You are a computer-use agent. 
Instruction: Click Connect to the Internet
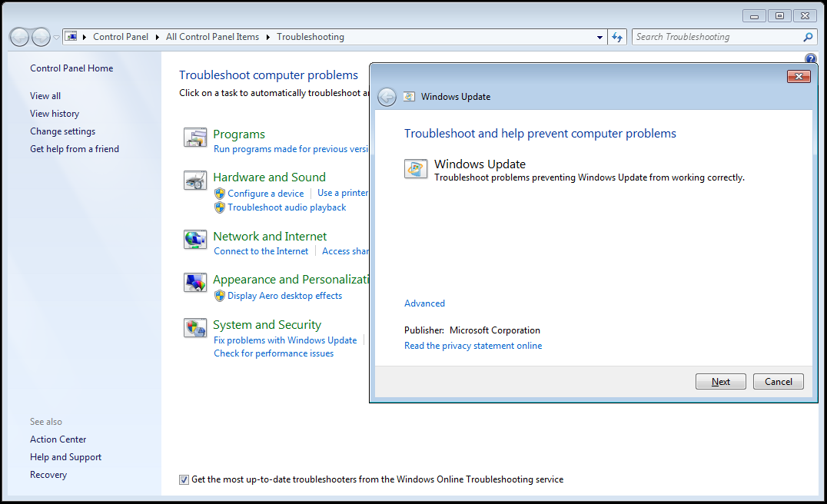click(261, 251)
